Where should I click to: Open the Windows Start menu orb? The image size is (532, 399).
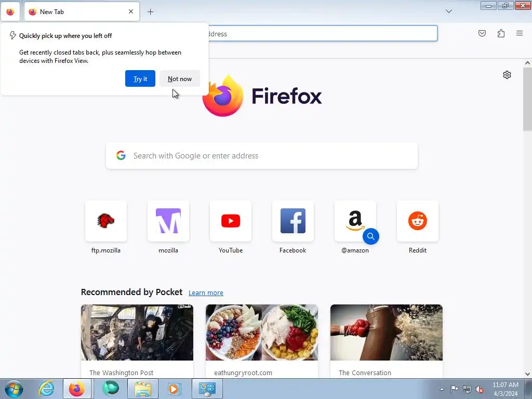coord(14,389)
